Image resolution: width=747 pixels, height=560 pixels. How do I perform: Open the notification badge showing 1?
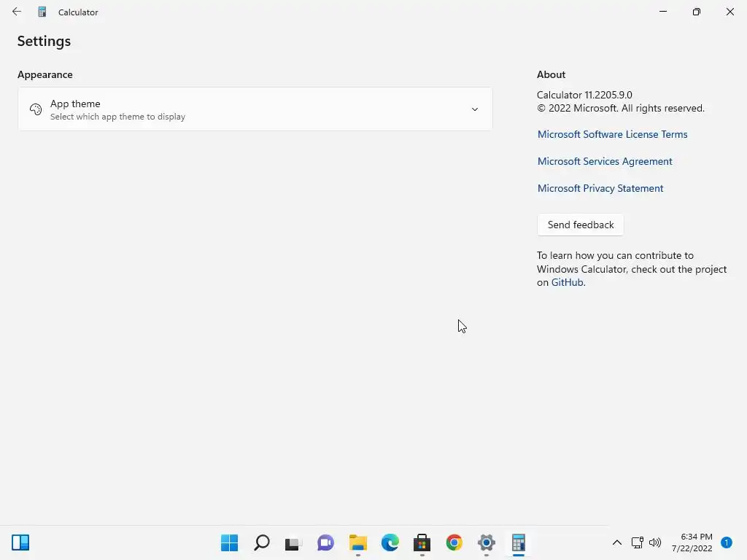point(727,542)
